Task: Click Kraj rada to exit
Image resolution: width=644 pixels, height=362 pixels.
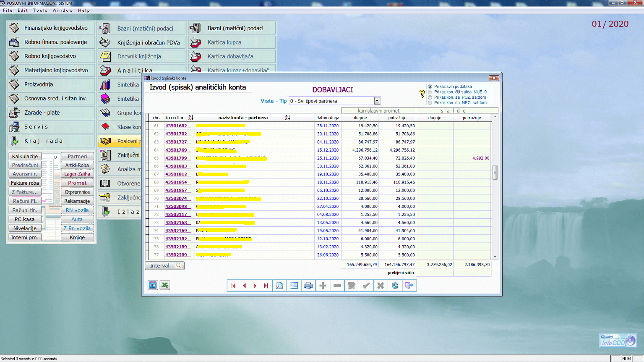Action: click(x=51, y=141)
